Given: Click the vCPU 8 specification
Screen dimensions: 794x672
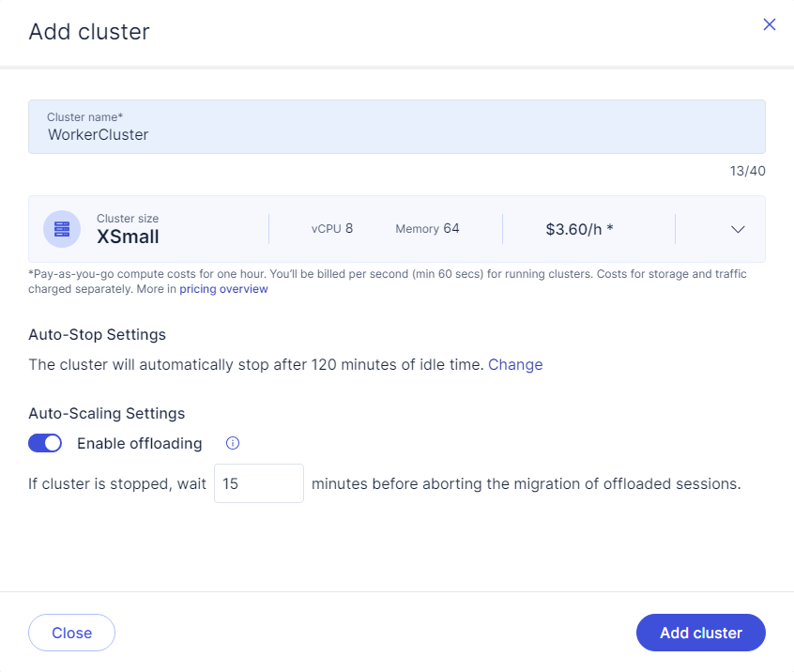Looking at the screenshot, I should tap(332, 228).
